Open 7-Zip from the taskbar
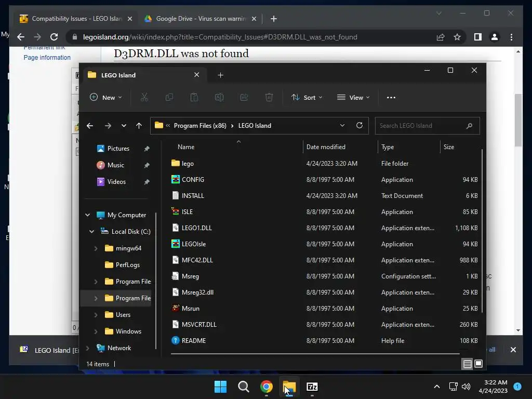The width and height of the screenshot is (532, 399). pos(312,387)
